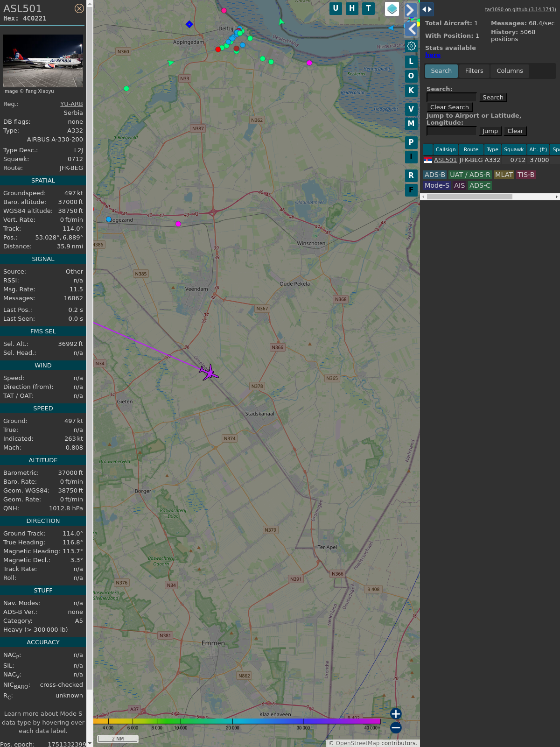Click the T map toggle button
The height and width of the screenshot is (747, 560).
pyautogui.click(x=369, y=8)
